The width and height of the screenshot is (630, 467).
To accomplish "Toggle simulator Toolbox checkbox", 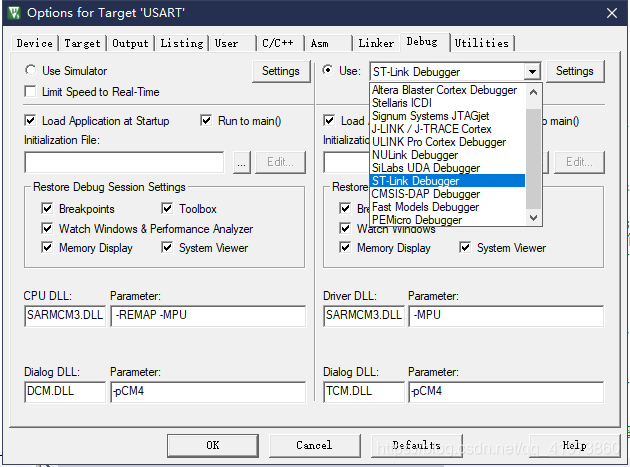I will (167, 209).
